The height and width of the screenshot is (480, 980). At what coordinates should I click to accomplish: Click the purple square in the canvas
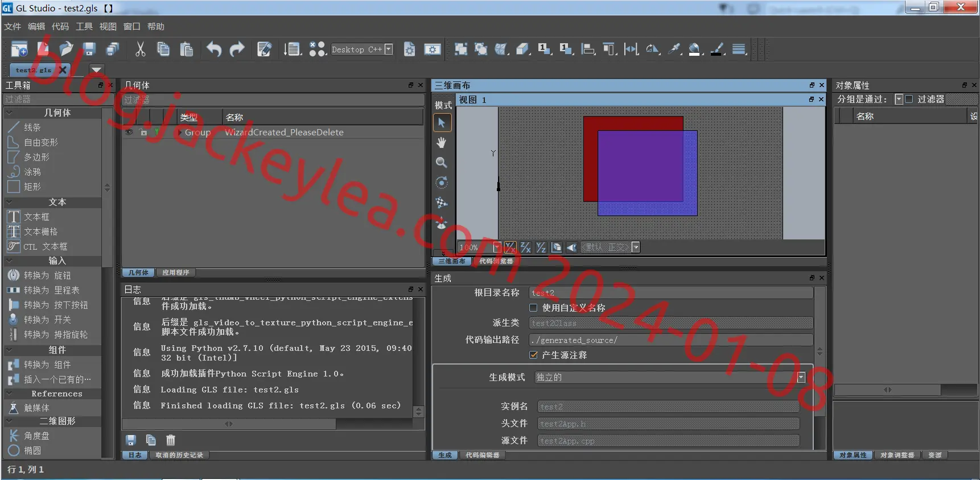pyautogui.click(x=648, y=173)
